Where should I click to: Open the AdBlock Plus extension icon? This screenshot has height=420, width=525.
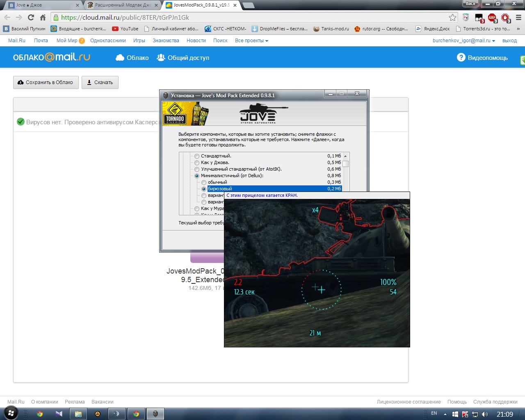click(x=492, y=18)
